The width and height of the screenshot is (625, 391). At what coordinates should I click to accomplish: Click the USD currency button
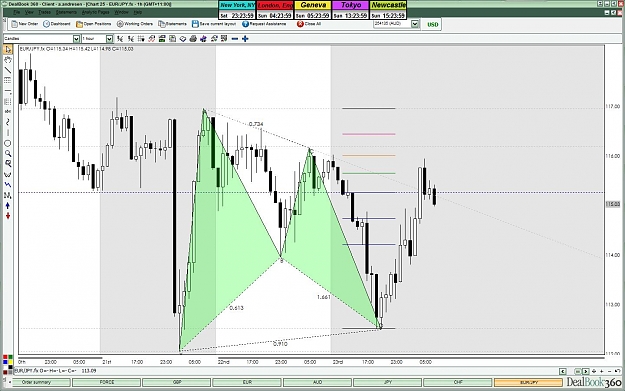click(432, 24)
